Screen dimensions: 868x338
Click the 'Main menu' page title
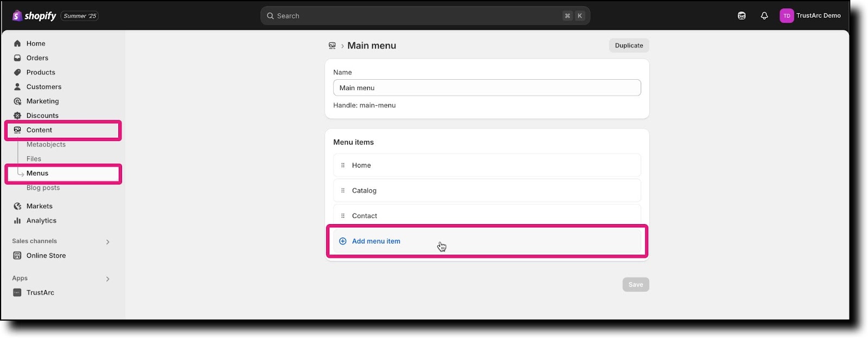pyautogui.click(x=372, y=46)
